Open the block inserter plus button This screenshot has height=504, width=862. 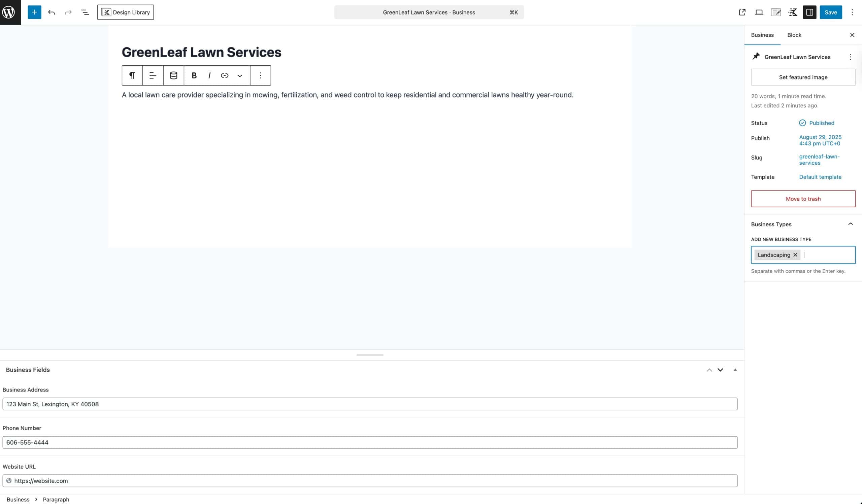[34, 12]
